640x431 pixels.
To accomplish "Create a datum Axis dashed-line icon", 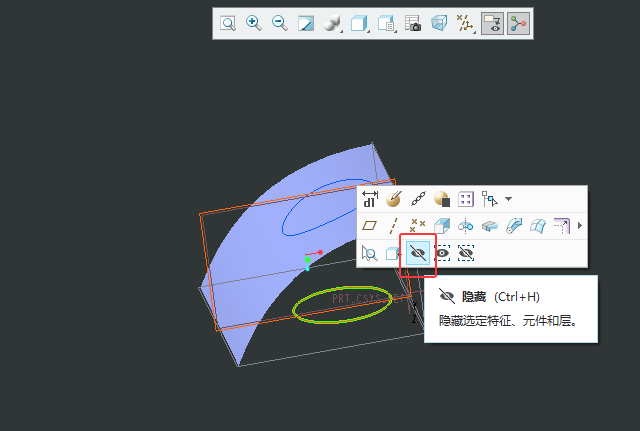I will coord(394,226).
